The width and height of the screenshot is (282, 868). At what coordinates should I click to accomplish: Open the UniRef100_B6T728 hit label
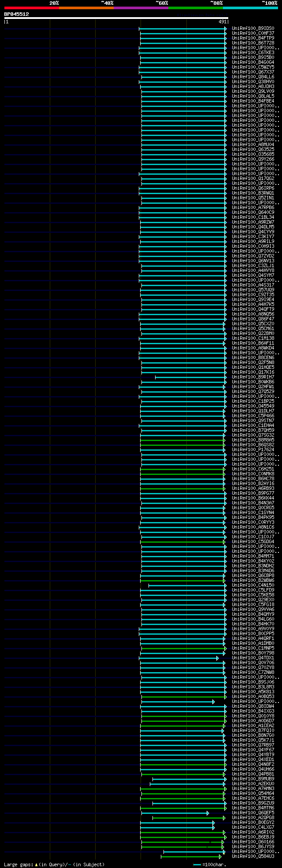click(253, 43)
